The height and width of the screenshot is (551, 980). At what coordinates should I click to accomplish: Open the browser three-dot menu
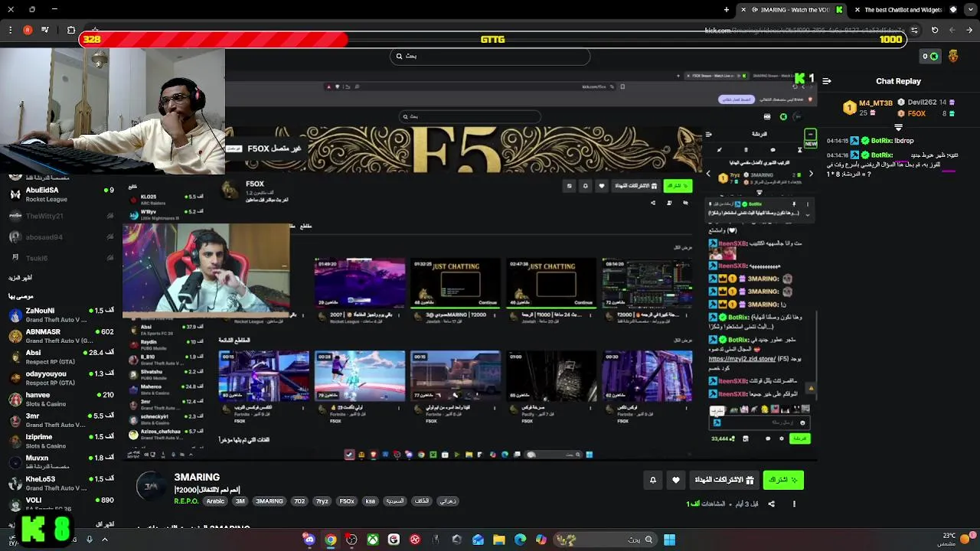click(10, 30)
